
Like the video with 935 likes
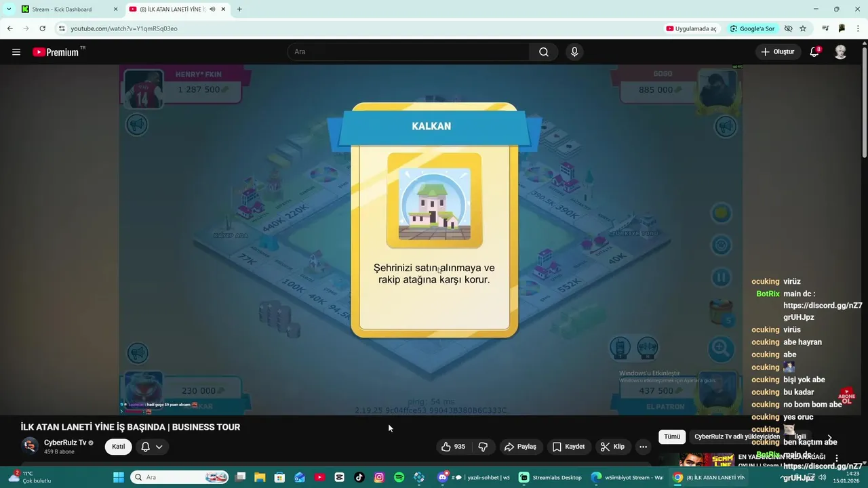pyautogui.click(x=453, y=447)
